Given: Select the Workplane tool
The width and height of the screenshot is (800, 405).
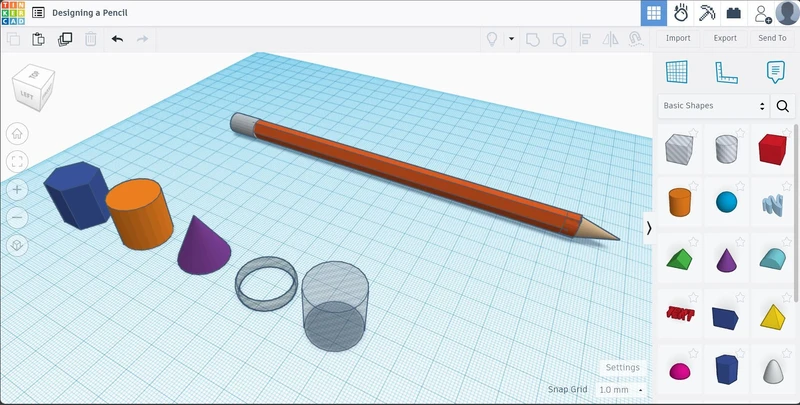Looking at the screenshot, I should pos(677,72).
